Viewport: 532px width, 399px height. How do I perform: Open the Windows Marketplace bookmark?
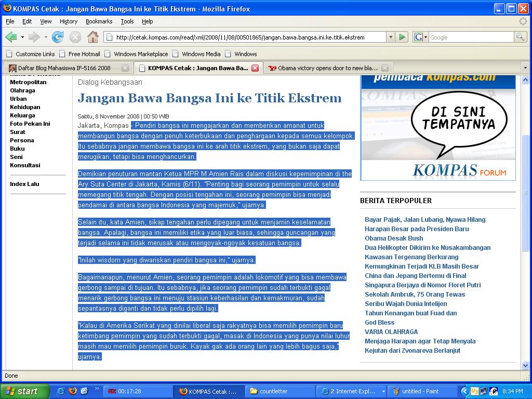(x=137, y=54)
